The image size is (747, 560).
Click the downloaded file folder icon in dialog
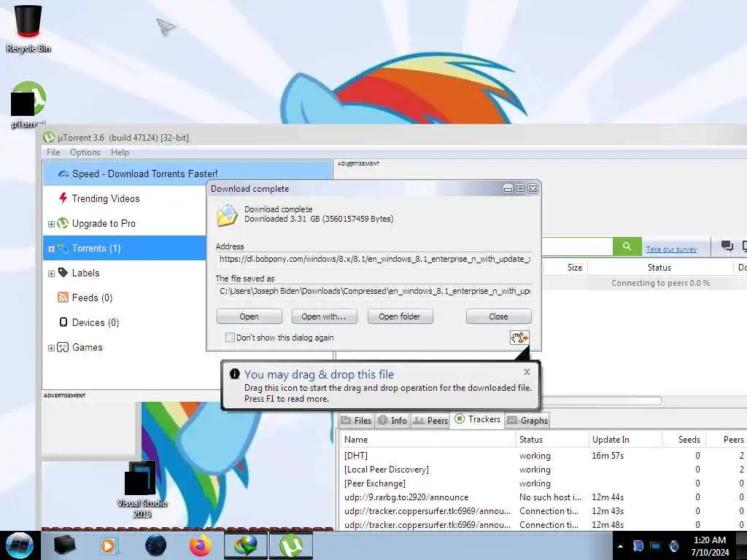227,215
